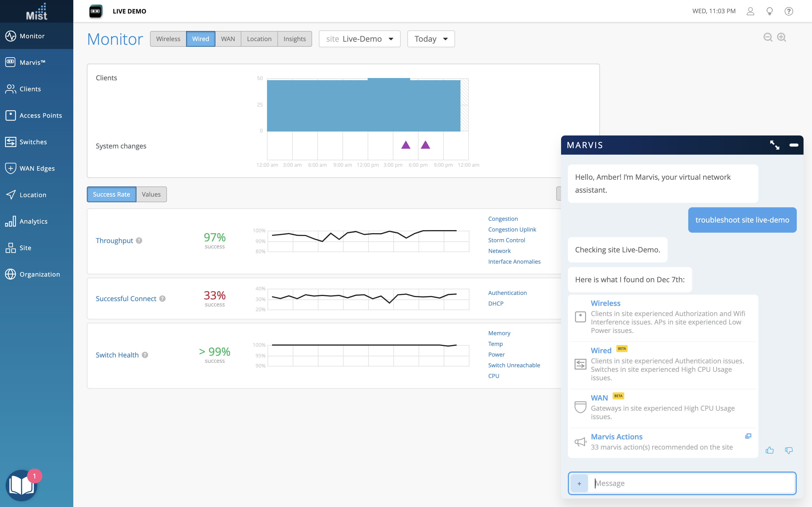Viewport: 812px width, 507px height.
Task: Expand Marvis chat to full screen
Action: tap(775, 145)
